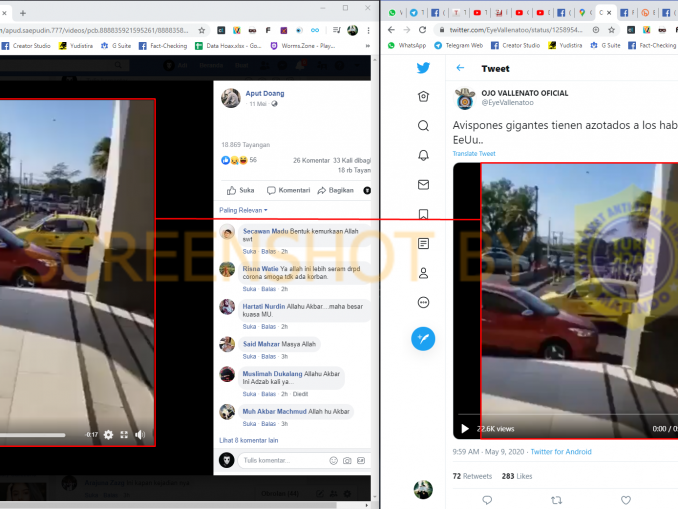Bookmark page star in left browser
This screenshot has width=678, height=509.
(201, 30)
